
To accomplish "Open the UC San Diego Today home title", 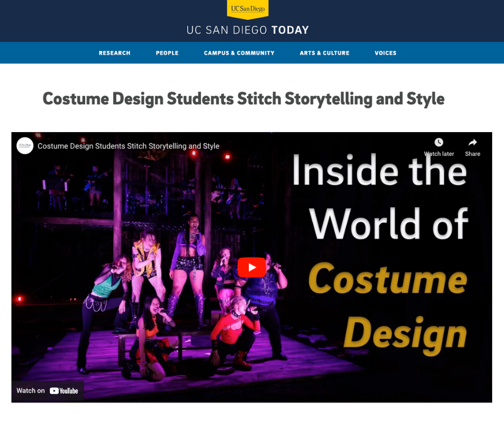I will click(x=248, y=30).
